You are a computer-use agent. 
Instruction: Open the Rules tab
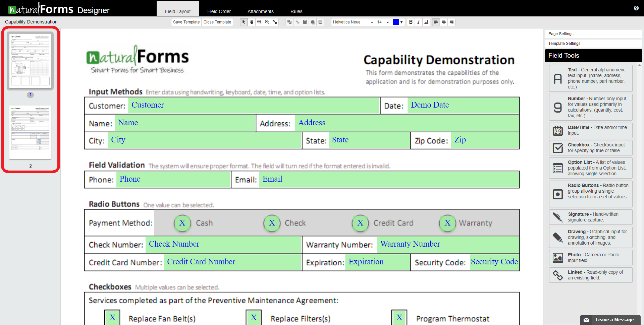point(297,11)
